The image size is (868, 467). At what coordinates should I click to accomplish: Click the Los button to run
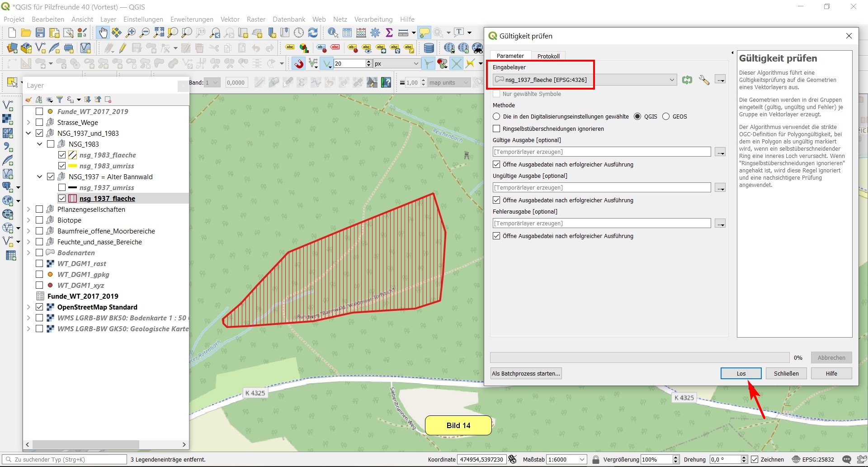(741, 373)
